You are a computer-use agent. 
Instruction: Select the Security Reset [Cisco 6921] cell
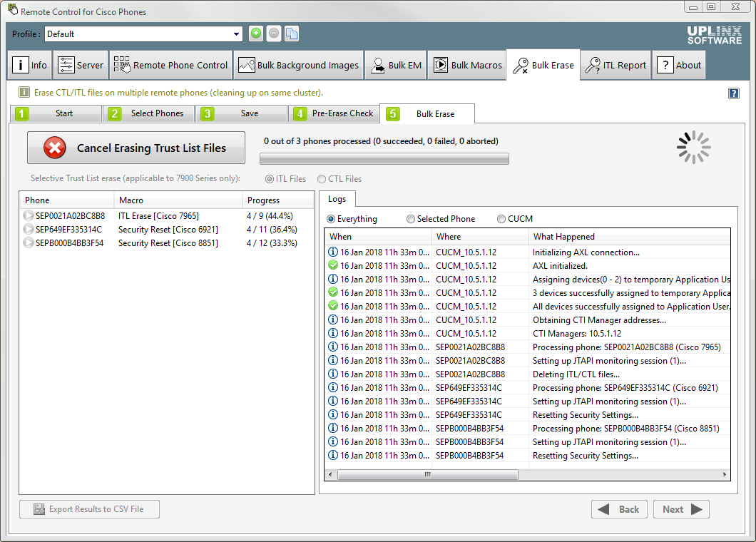(168, 230)
